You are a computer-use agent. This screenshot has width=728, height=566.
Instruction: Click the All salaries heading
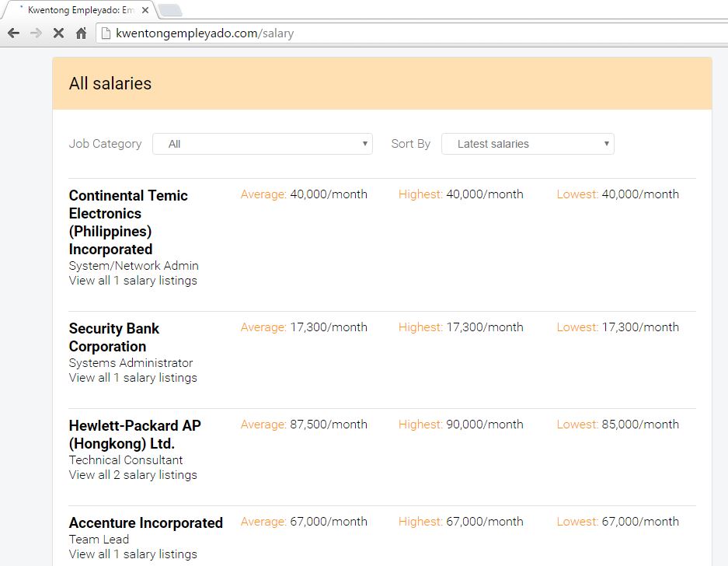pos(110,84)
